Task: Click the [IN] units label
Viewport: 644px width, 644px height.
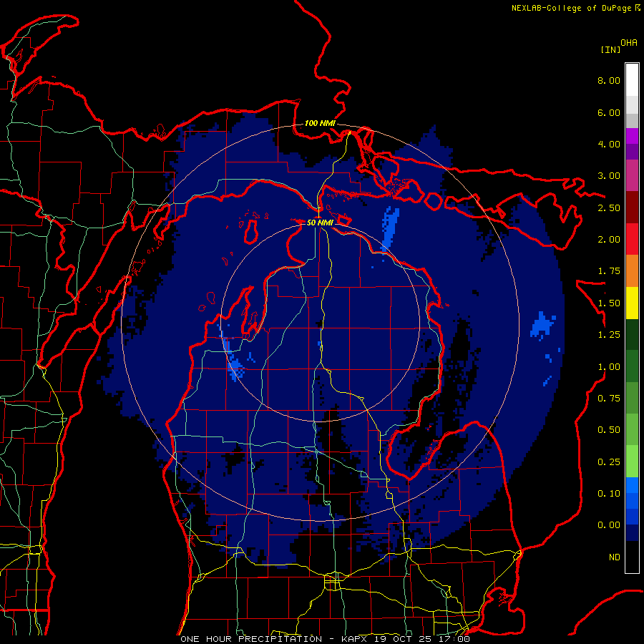Action: (610, 49)
